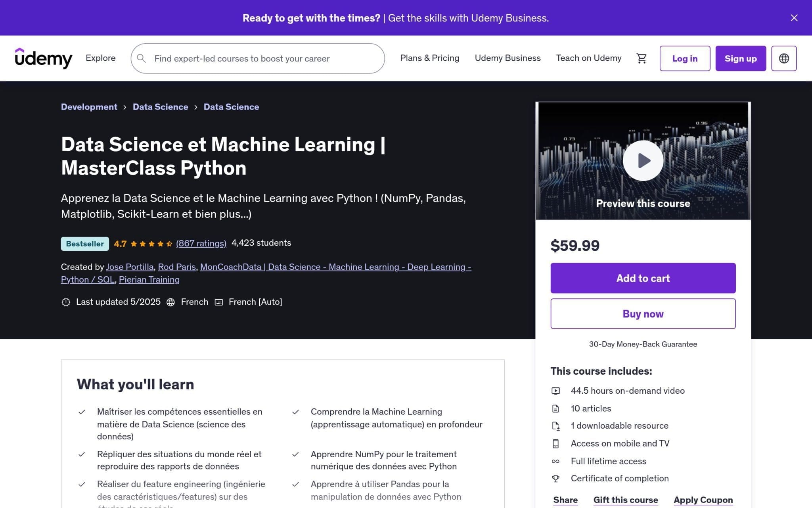Open MonCoachData instructor profile
The image size is (812, 508).
click(336, 267)
